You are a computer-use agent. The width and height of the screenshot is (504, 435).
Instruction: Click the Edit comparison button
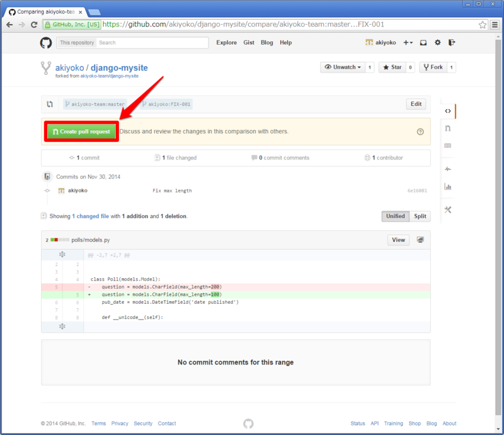pos(416,104)
